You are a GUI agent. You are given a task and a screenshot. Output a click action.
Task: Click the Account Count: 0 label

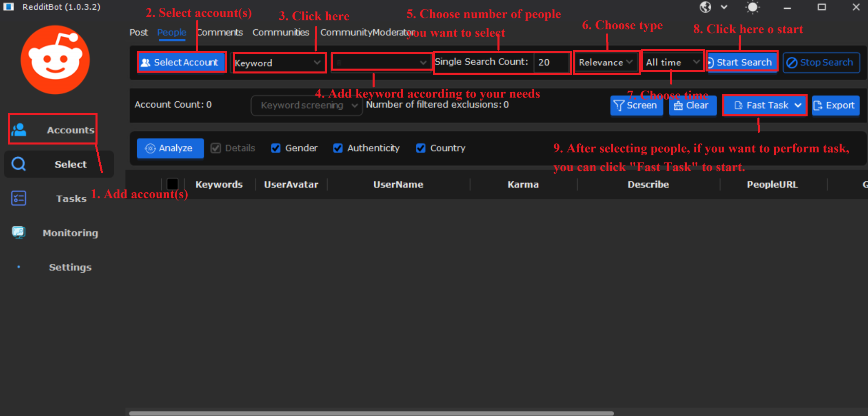[173, 105]
